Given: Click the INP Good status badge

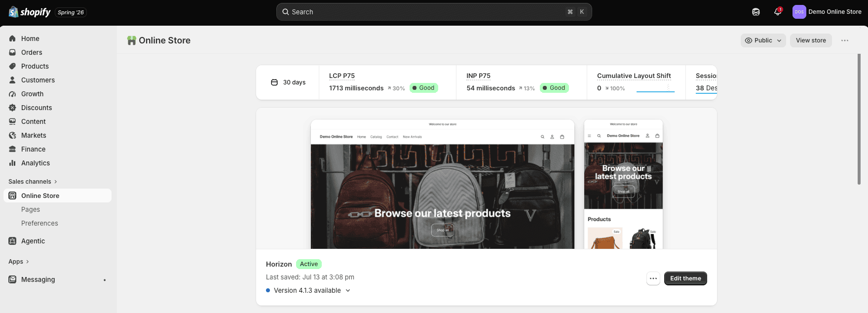Looking at the screenshot, I should pos(554,88).
